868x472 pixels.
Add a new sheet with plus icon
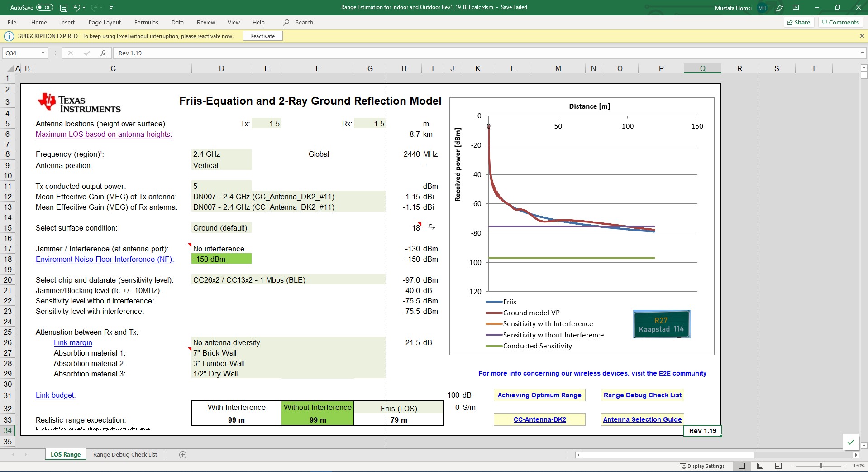click(183, 455)
